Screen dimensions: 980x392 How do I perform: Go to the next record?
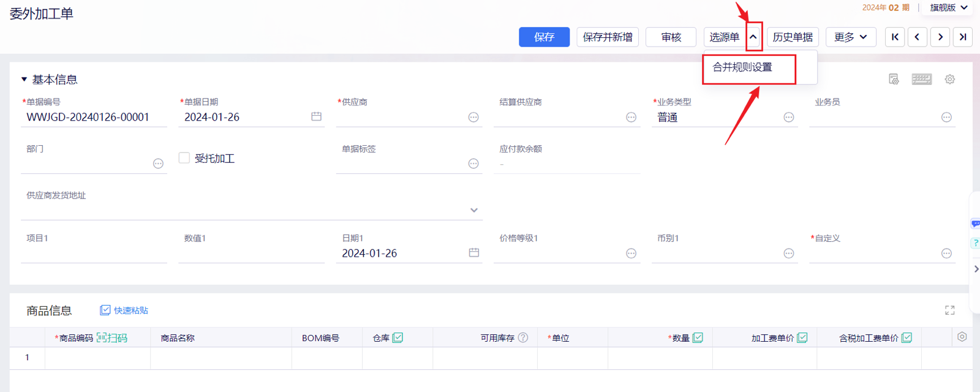(940, 37)
